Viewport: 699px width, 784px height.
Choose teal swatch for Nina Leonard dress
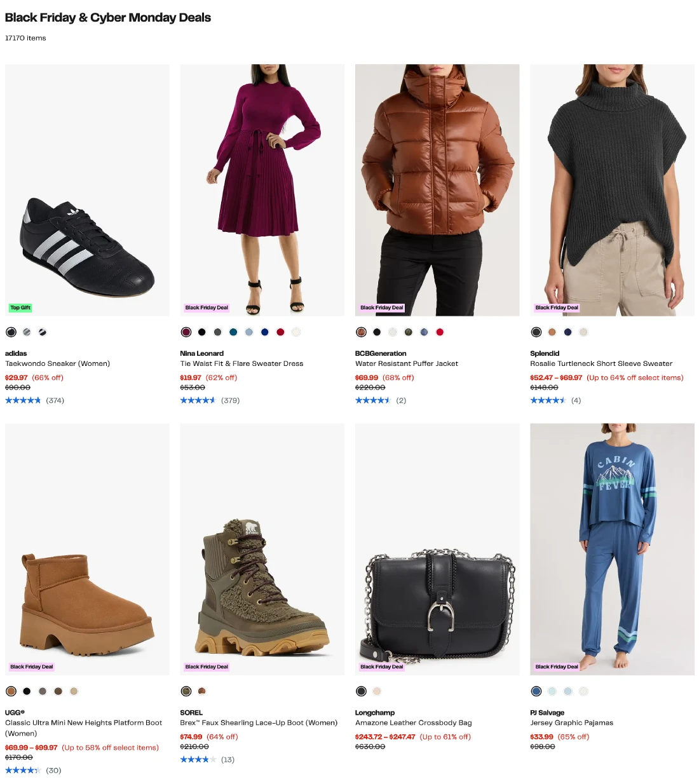pos(233,332)
